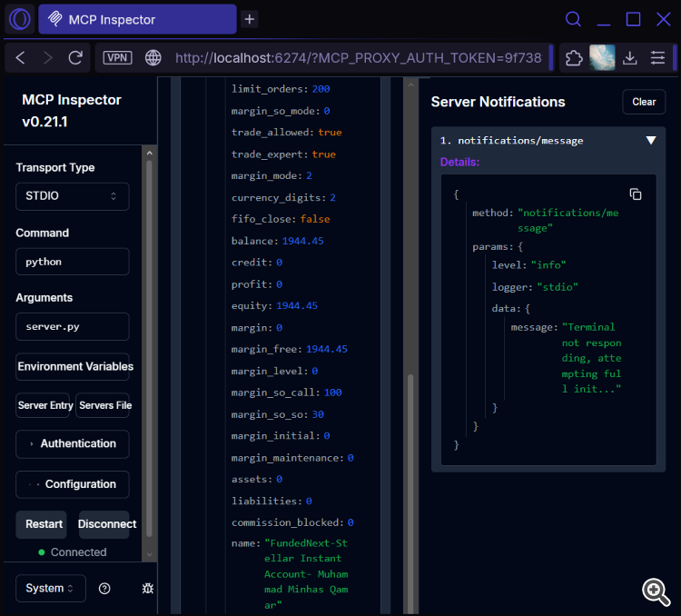681x616 pixels.
Task: Clear the Server Notifications list
Action: (x=644, y=102)
